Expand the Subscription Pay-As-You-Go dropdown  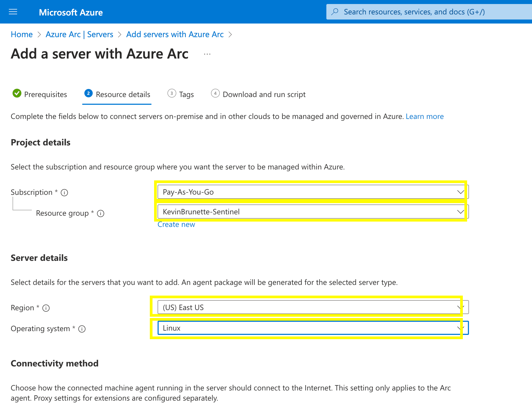pyautogui.click(x=312, y=192)
